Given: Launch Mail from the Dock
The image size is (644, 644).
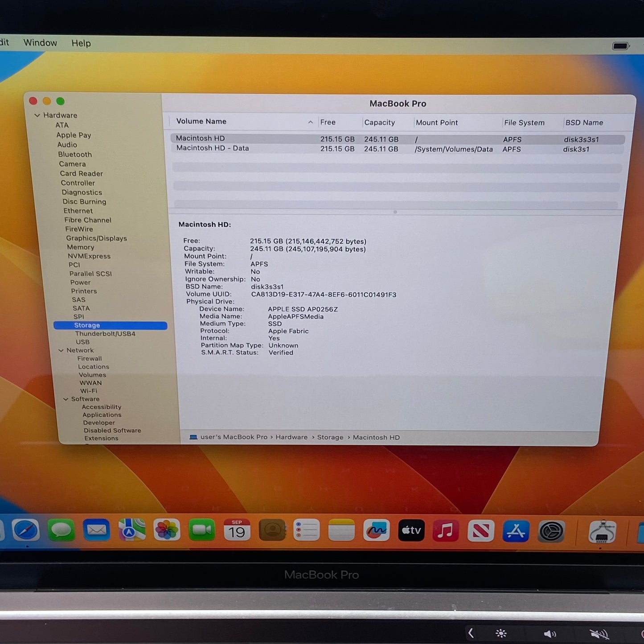Looking at the screenshot, I should click(x=96, y=530).
